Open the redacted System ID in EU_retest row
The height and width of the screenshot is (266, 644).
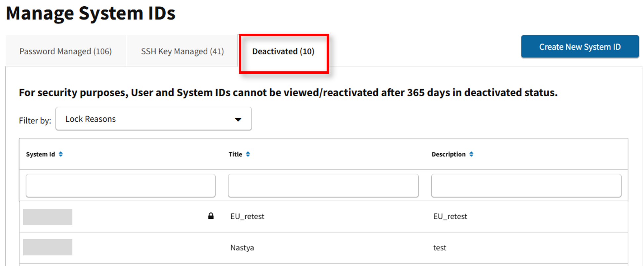pos(48,217)
